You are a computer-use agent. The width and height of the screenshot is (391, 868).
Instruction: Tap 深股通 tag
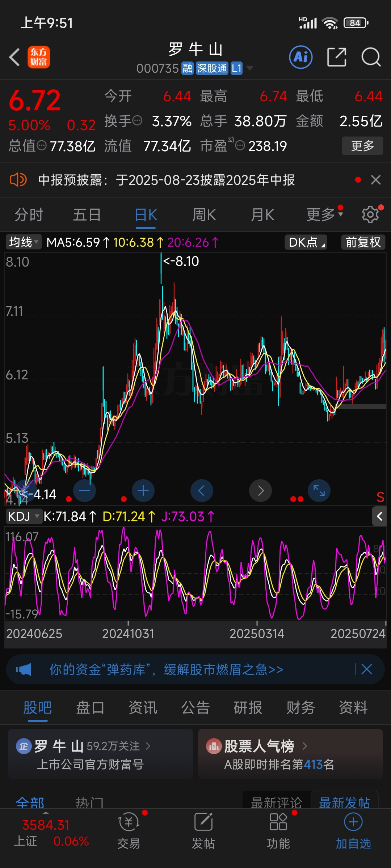tap(212, 68)
